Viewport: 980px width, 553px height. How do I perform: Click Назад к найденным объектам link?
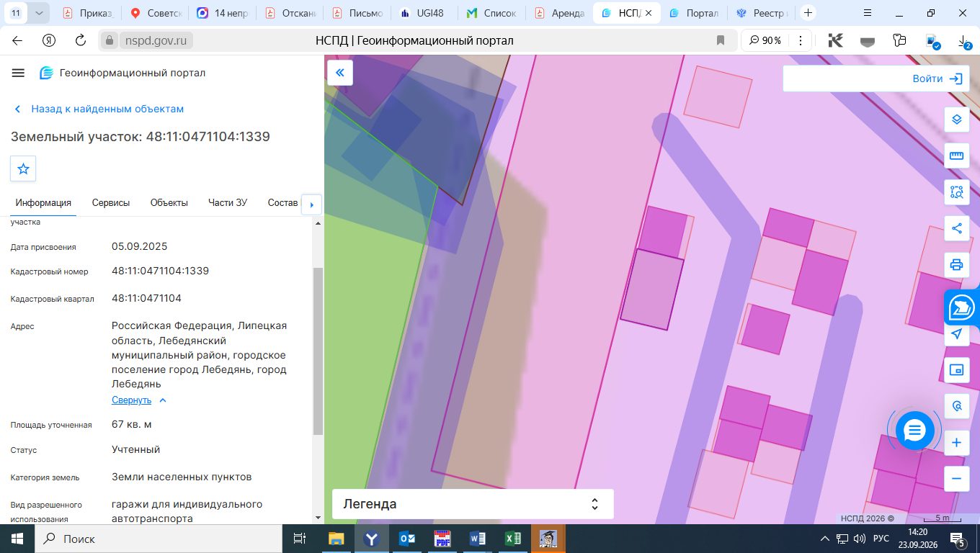99,109
